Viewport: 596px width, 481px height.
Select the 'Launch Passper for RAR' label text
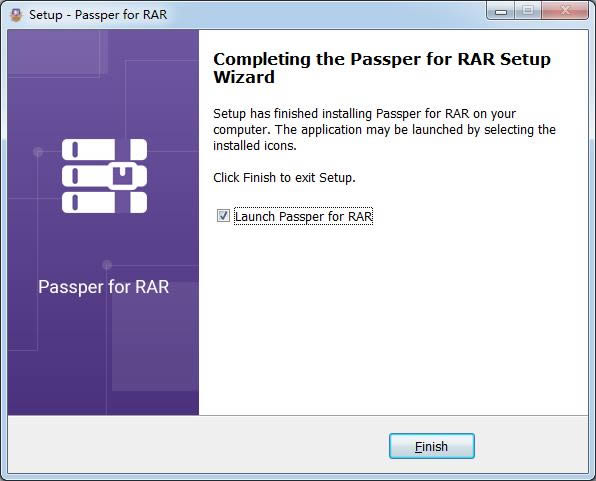[303, 216]
